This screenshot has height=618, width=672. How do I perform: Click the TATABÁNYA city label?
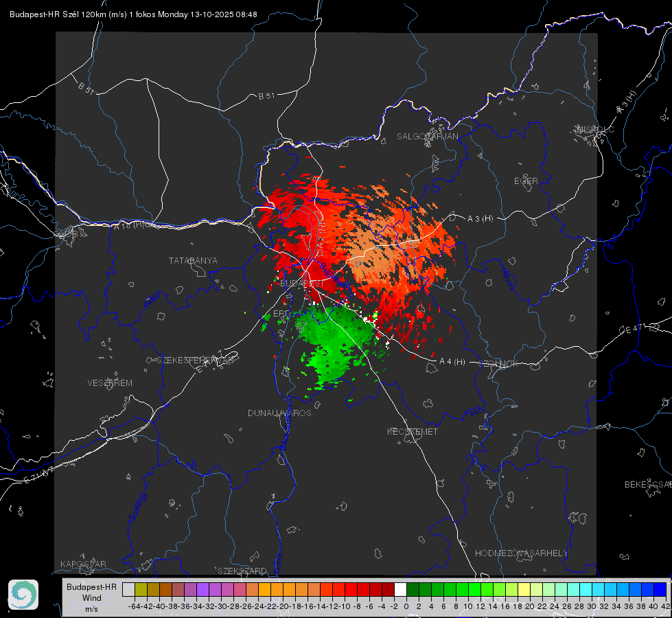tap(193, 261)
